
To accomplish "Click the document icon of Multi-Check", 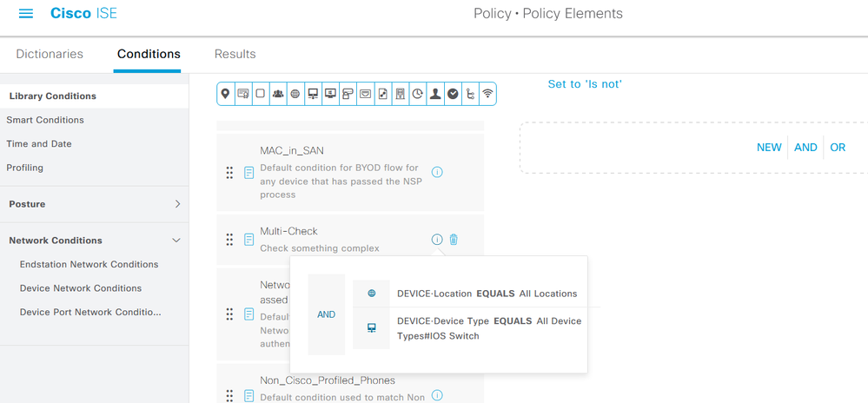I will tap(249, 240).
